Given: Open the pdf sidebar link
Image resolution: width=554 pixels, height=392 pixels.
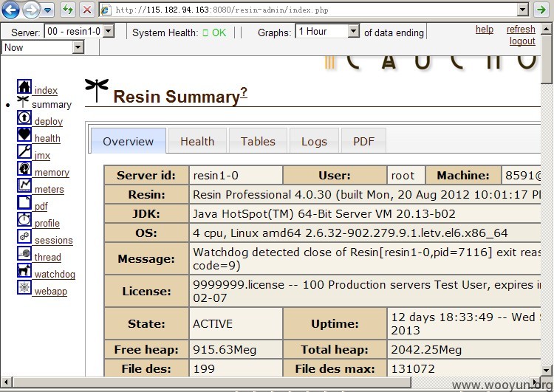Looking at the screenshot, I should [x=41, y=206].
